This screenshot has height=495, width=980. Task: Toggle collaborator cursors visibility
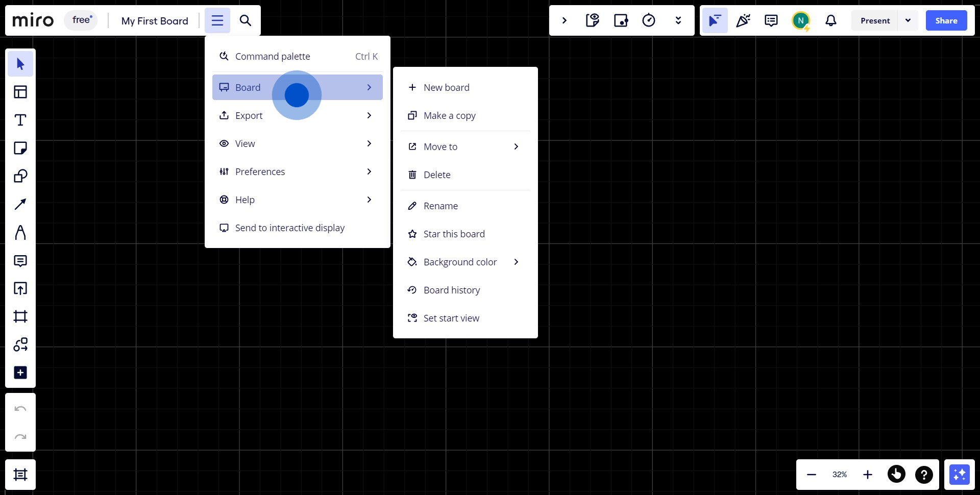pos(715,20)
